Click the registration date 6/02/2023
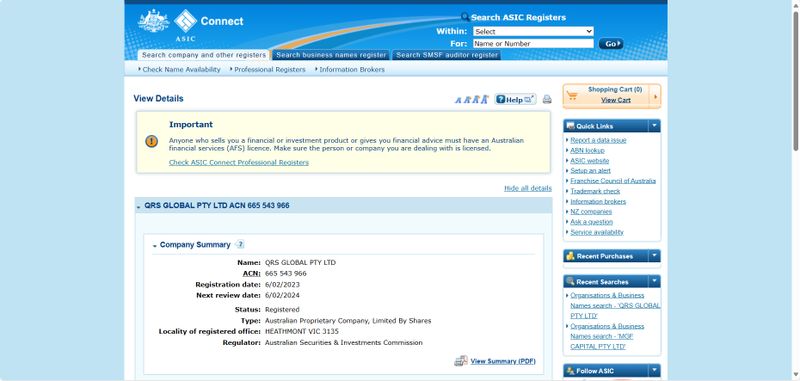Screen dimensions: 800x381 tap(282, 285)
